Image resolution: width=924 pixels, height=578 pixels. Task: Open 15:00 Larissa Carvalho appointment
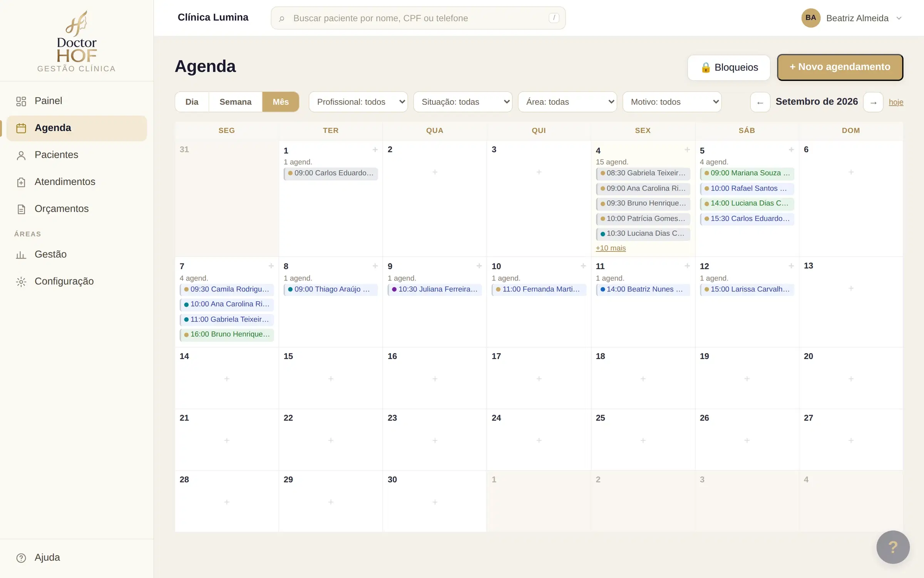747,289
